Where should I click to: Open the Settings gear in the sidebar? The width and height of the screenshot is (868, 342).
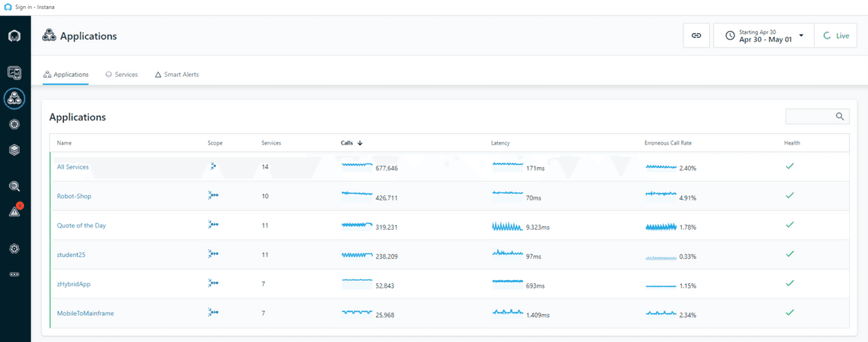pyautogui.click(x=14, y=249)
